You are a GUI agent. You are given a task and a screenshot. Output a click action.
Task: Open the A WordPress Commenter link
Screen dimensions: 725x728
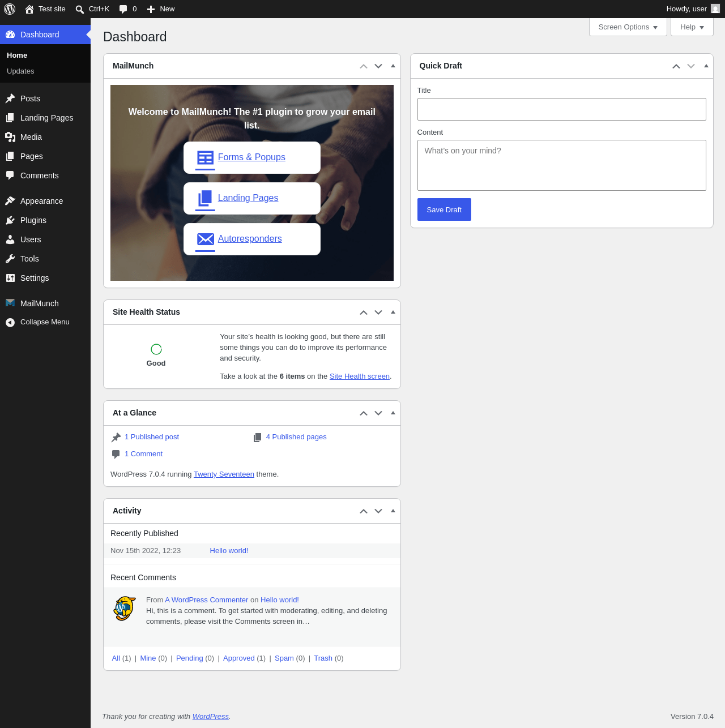click(207, 600)
